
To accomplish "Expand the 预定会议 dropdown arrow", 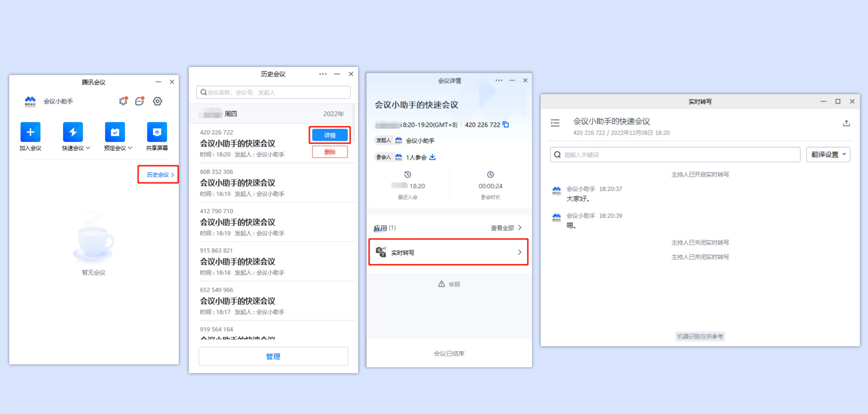I will [x=130, y=148].
